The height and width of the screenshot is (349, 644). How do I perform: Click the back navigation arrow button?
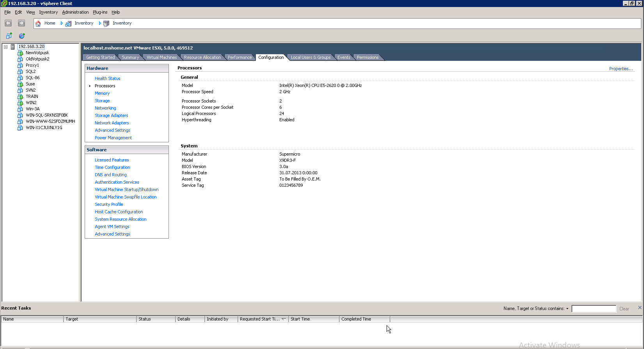pos(8,23)
